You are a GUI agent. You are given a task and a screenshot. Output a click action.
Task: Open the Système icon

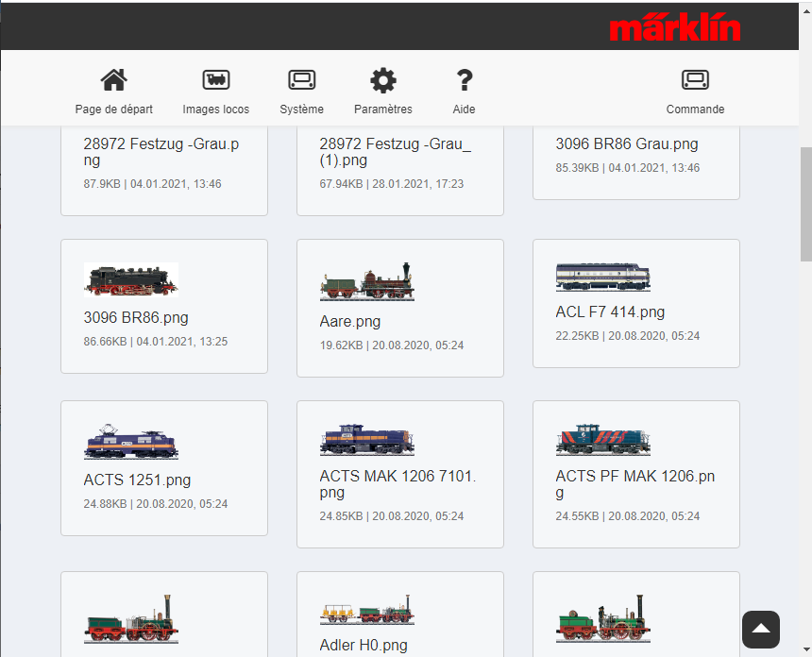tap(302, 80)
